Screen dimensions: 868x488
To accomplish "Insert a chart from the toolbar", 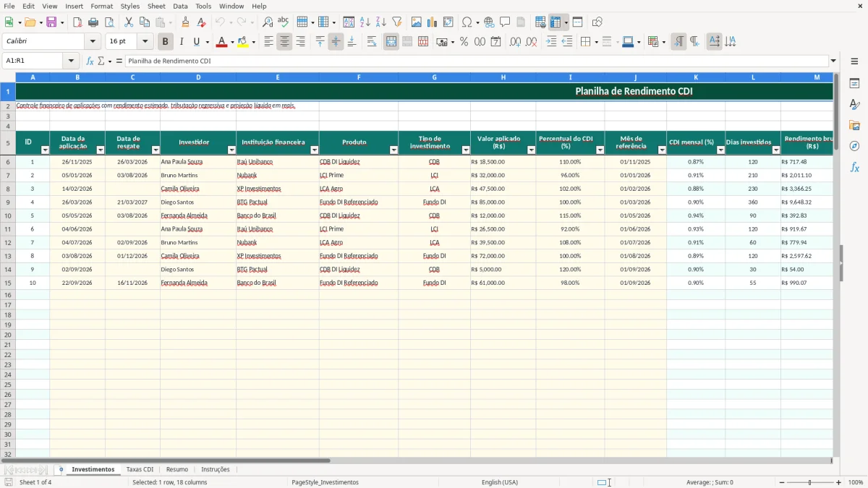I will (433, 22).
